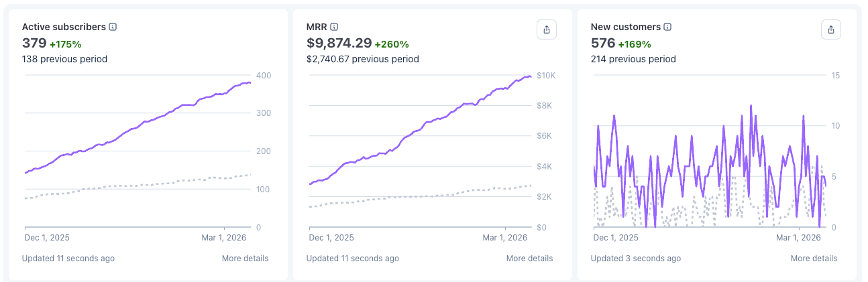Screen dimensions: 868x282
Task: Click the +175% change indicator
Action: [x=66, y=44]
